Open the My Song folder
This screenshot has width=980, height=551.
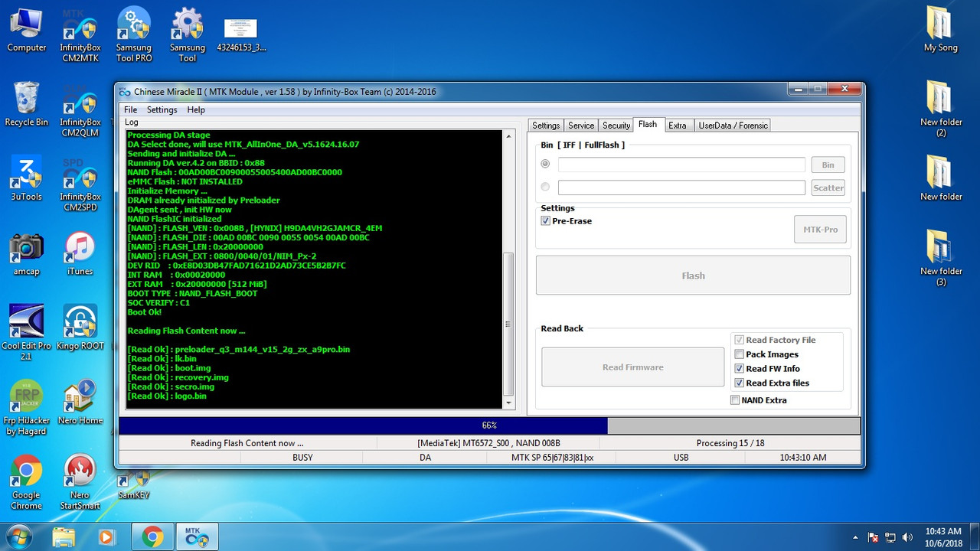point(941,31)
